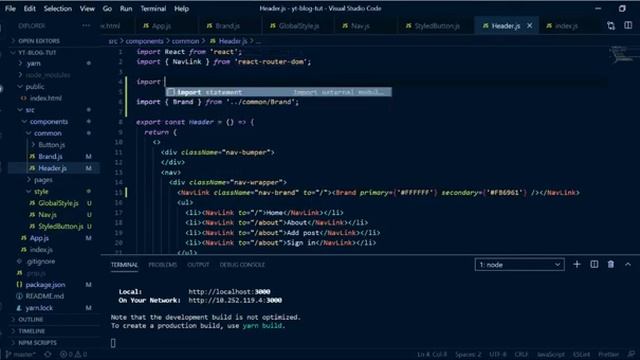Show the Debug Console panel tab
The height and width of the screenshot is (360, 640).
click(x=242, y=265)
